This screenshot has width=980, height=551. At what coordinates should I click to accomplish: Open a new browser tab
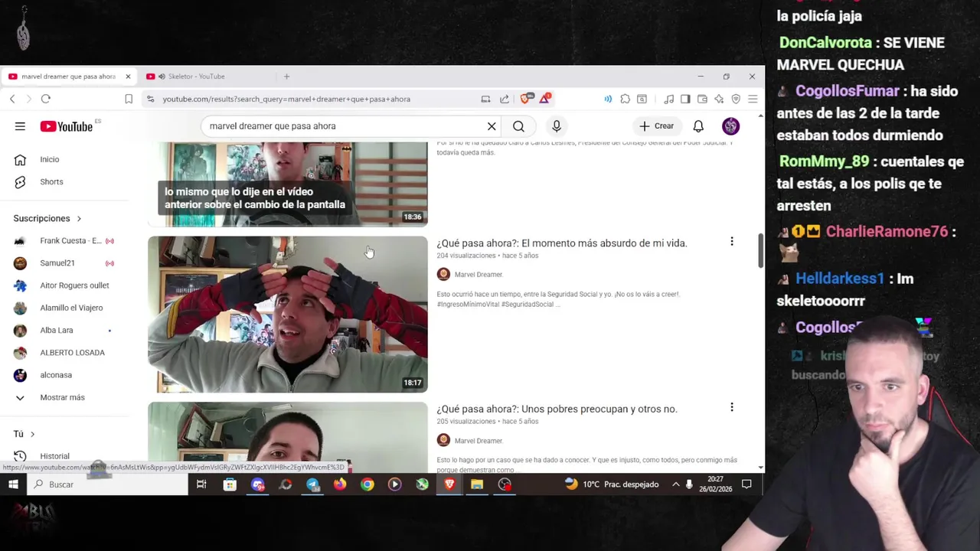point(287,77)
